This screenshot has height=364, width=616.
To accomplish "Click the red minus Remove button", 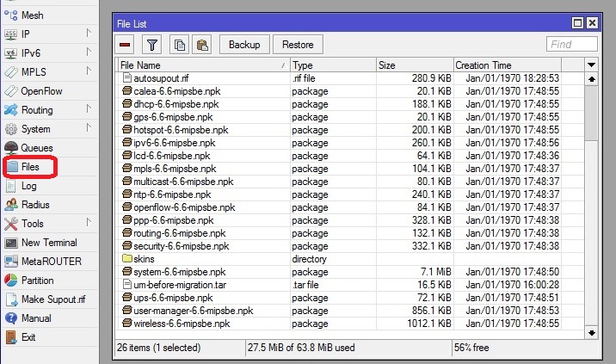I will tap(126, 44).
